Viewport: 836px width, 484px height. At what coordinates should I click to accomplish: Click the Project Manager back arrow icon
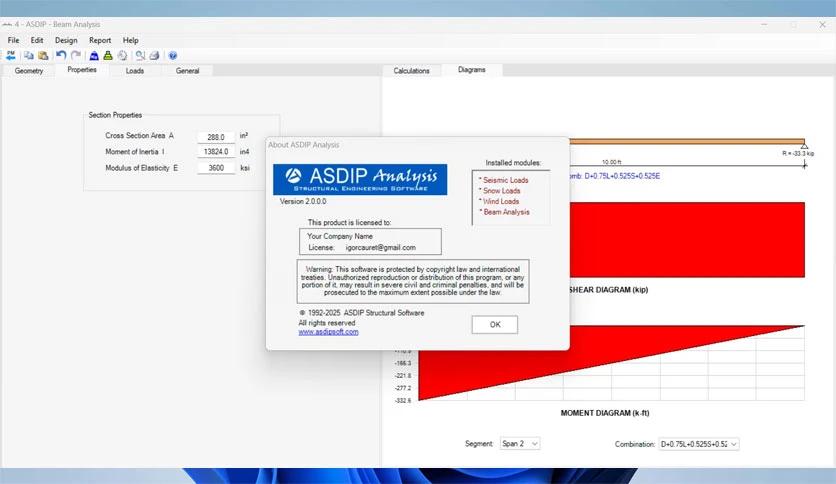pos(11,56)
